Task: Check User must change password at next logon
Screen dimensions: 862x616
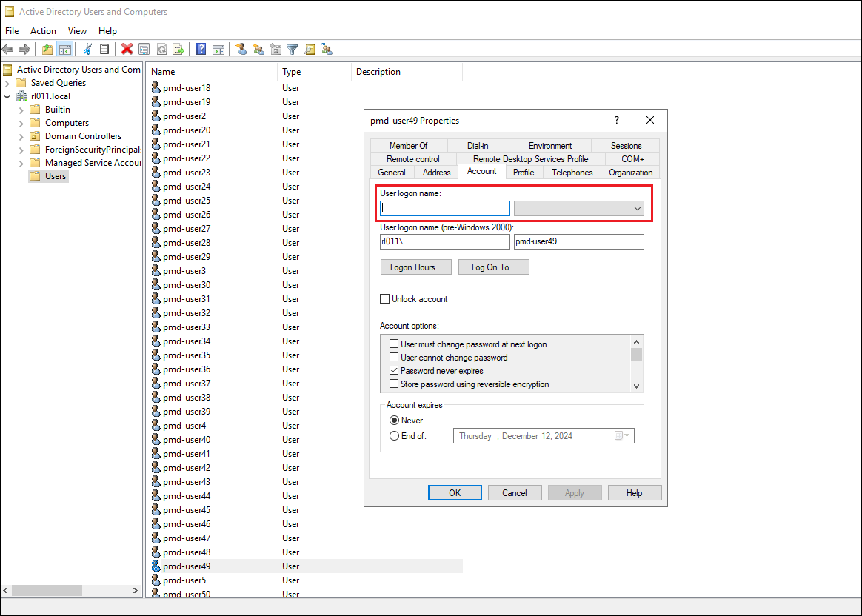Action: [x=394, y=344]
